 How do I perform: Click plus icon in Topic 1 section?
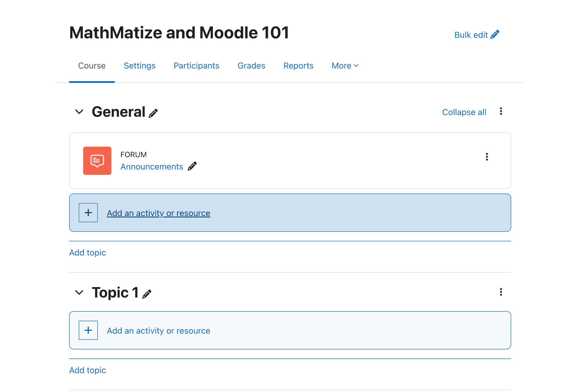click(88, 330)
